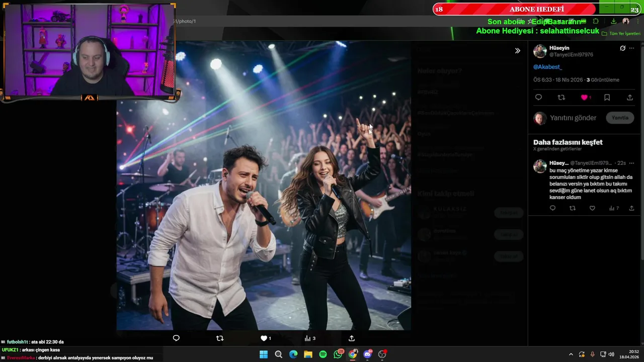Open the volume control in the tray
644x362 pixels.
coord(611,354)
